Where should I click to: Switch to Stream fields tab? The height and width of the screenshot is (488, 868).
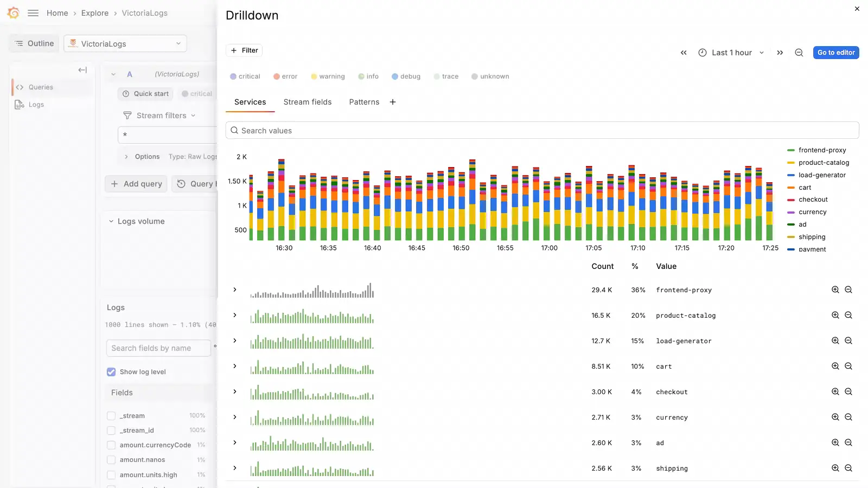tap(308, 102)
